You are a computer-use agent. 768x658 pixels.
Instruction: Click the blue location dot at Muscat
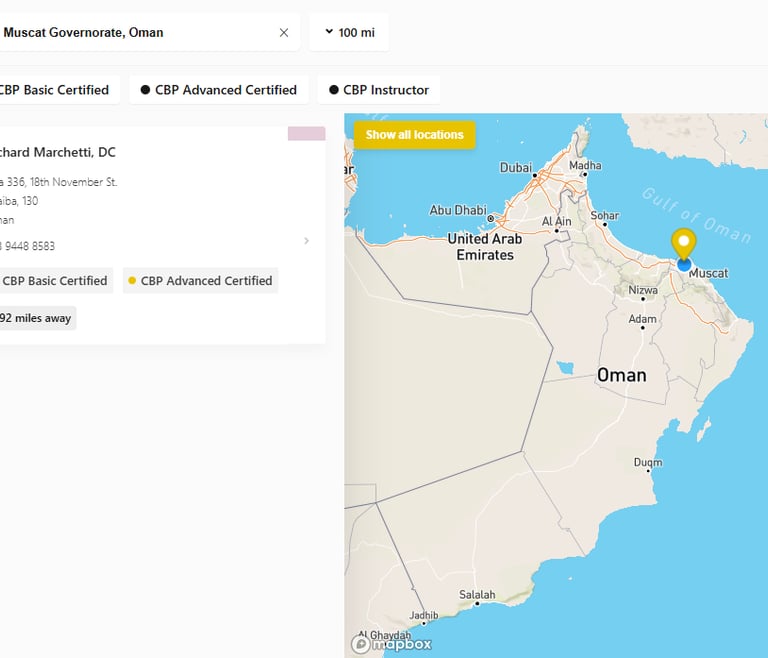click(684, 265)
